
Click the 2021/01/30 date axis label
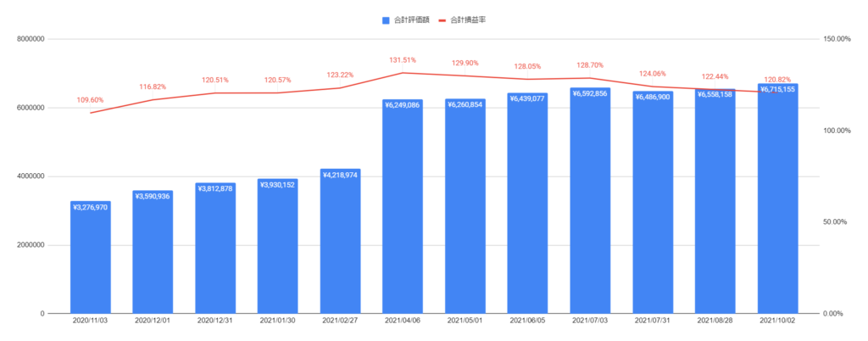pos(278,321)
